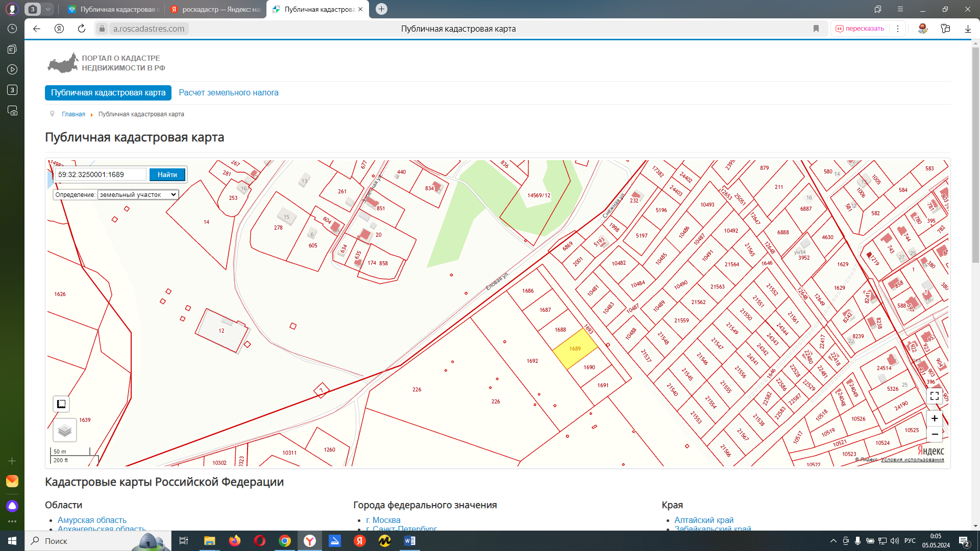This screenshot has height=551, width=980.
Task: Open the Определение object type dropdown
Action: coord(138,195)
